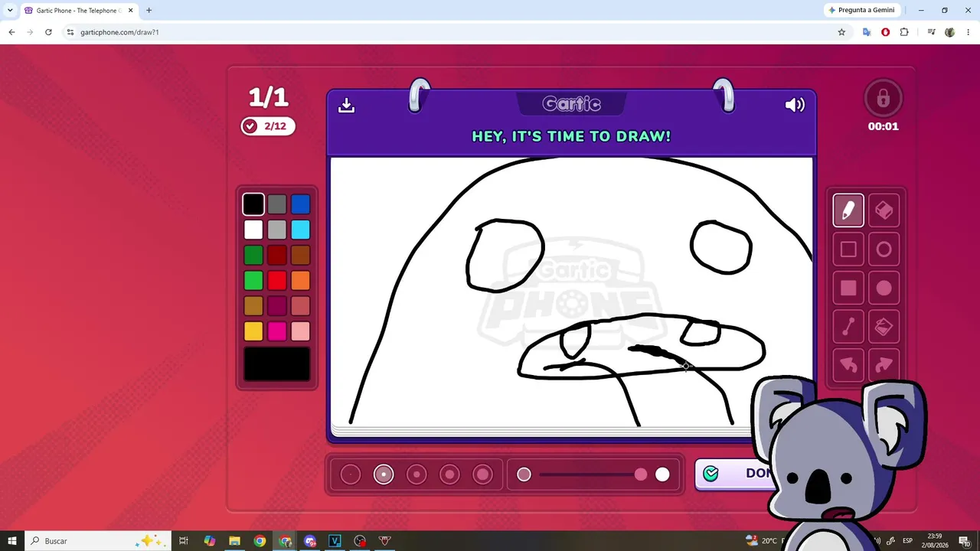
Task: Bookmark this page with the star icon
Action: click(x=841, y=32)
